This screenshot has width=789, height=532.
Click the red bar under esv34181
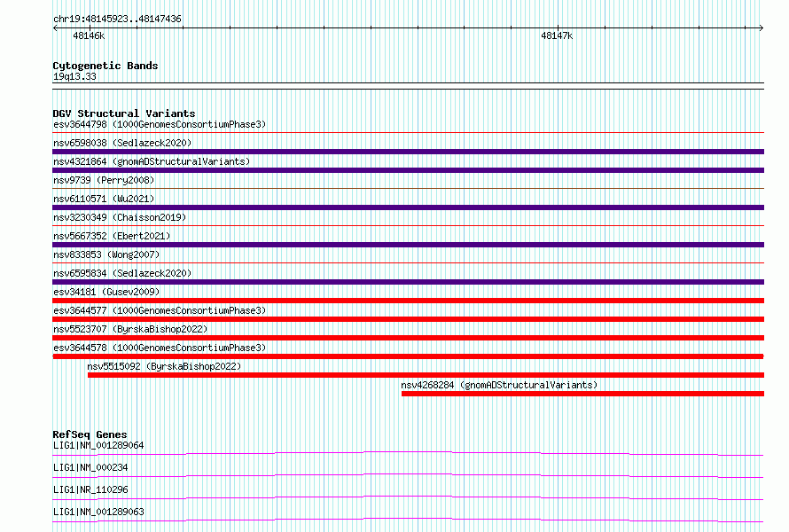point(408,301)
